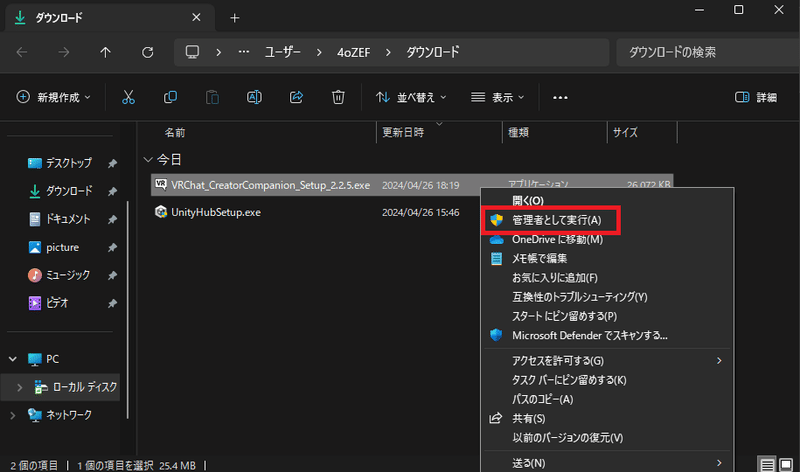Open アクセスを許可する(G) submenu
Viewport: 800px width, 472px height.
click(x=607, y=361)
